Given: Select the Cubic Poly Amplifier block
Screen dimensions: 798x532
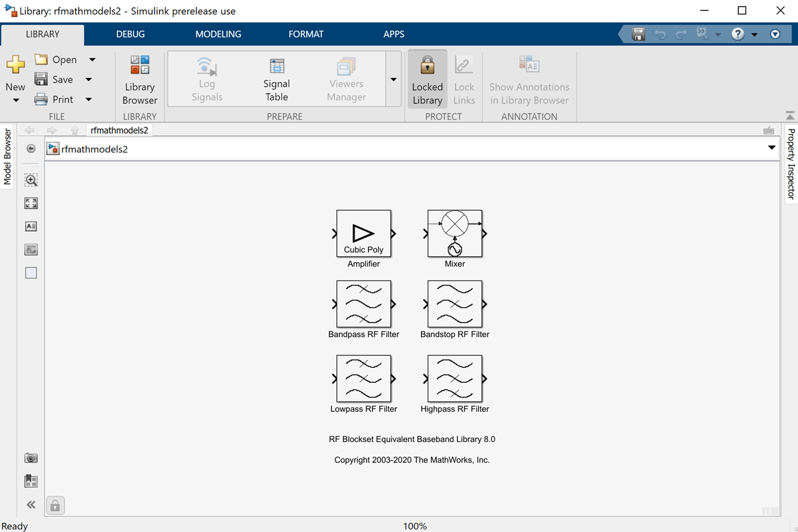Looking at the screenshot, I should (364, 234).
